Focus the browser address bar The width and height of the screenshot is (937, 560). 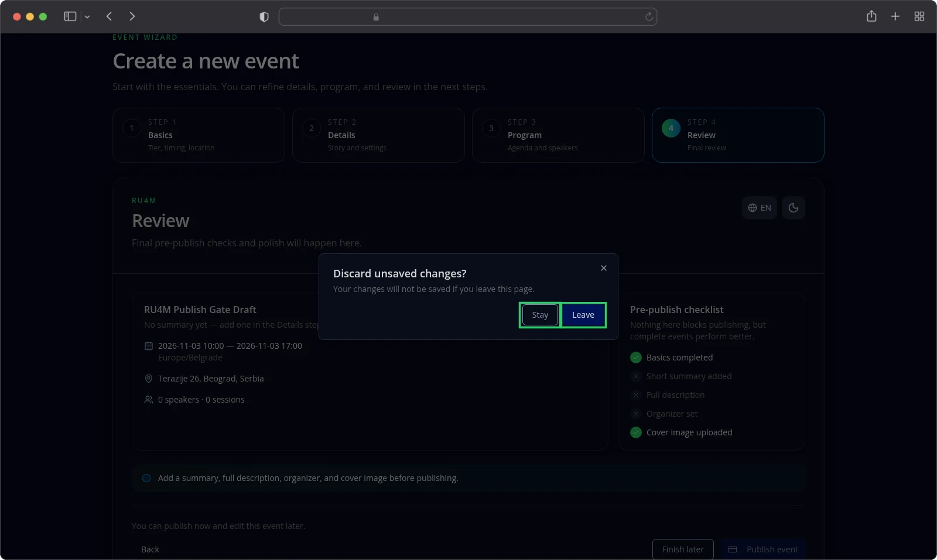[x=468, y=17]
